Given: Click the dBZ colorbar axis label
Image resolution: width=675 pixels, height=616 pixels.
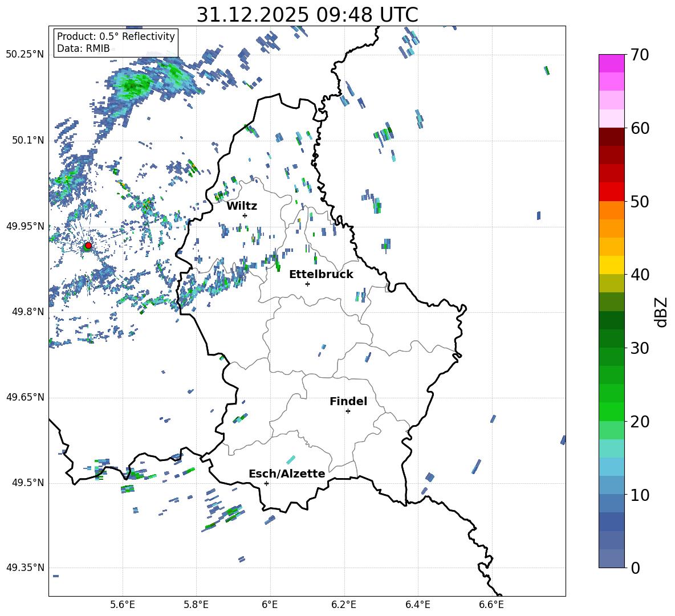Looking at the screenshot, I should click(x=661, y=312).
